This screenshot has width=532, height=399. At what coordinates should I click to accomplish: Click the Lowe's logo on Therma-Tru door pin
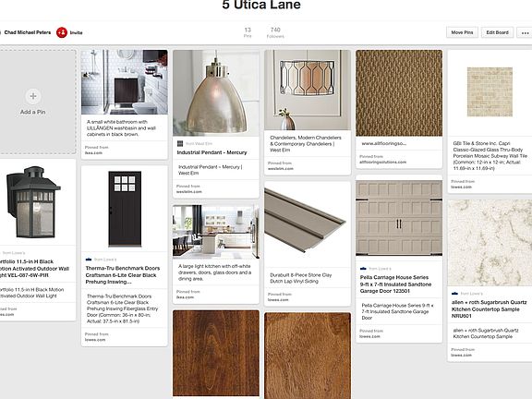89,260
